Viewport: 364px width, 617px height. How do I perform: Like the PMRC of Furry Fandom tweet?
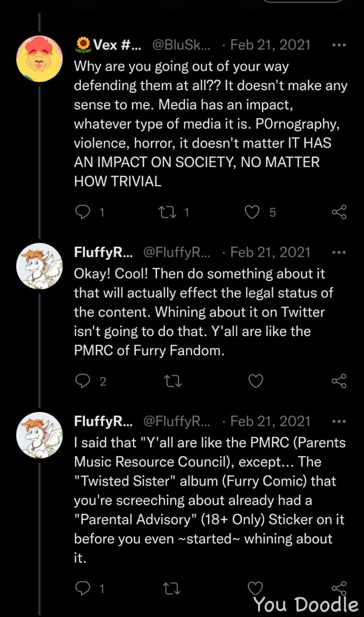255,381
